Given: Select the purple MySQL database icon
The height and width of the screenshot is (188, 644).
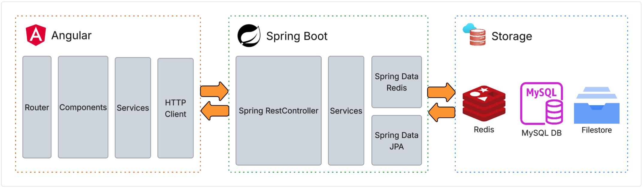Looking at the screenshot, I should click(x=542, y=103).
